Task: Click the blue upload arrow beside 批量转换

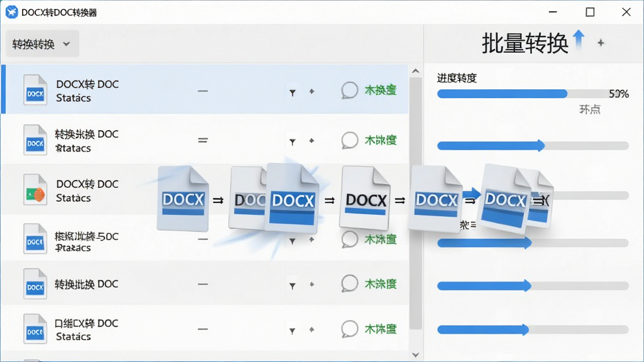Action: [x=579, y=40]
